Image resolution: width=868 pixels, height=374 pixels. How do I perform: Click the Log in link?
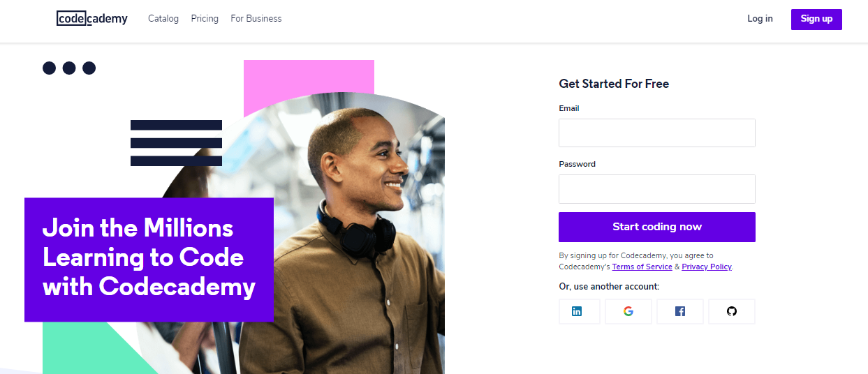tap(760, 19)
